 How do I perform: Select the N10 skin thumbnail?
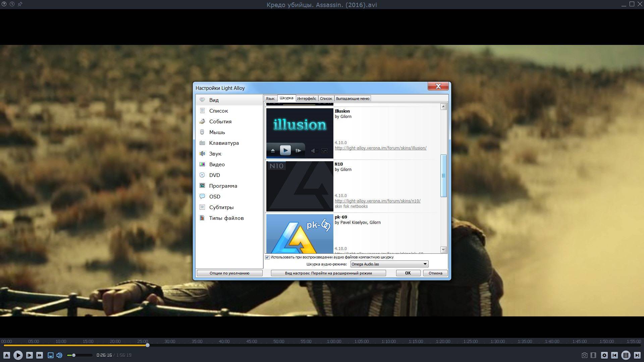tap(300, 186)
